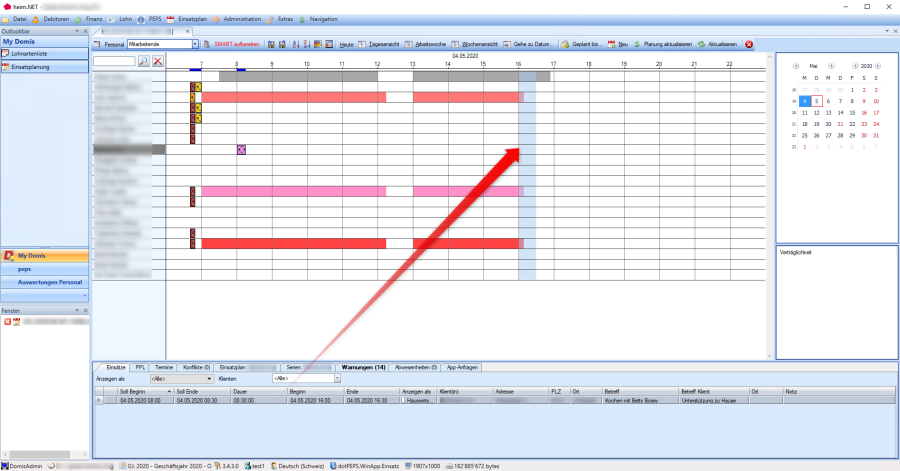Image resolution: width=900 pixels, height=471 pixels.
Task: Open the Outlookbar panel options arrow
Action: pyautogui.click(x=77, y=31)
